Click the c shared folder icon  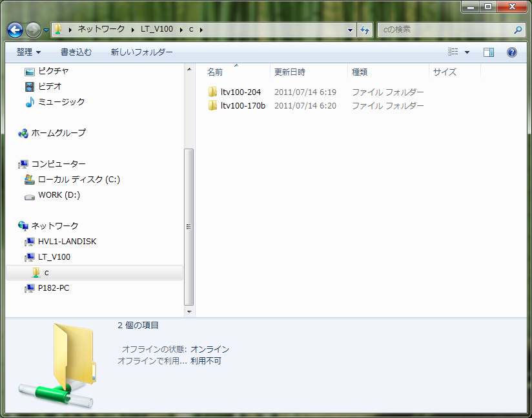(36, 273)
